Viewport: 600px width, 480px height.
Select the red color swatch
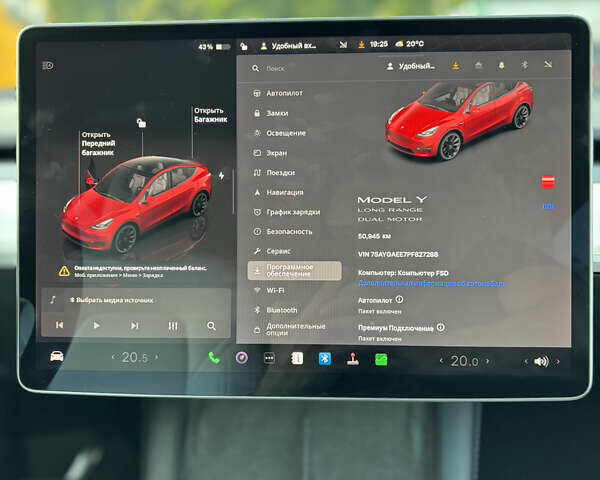[x=548, y=182]
